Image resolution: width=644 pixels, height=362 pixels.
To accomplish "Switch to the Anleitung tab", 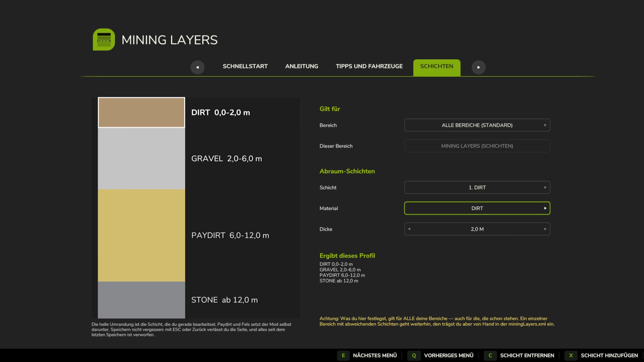I will 302,66.
